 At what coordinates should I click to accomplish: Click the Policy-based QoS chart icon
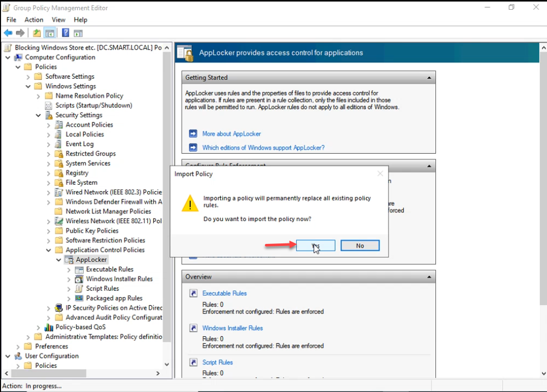[x=49, y=327]
